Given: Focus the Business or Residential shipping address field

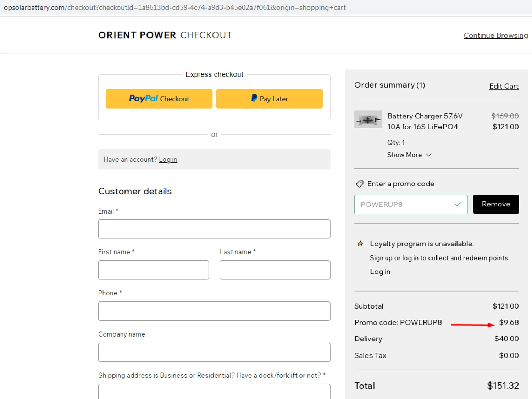Looking at the screenshot, I should pos(214,392).
